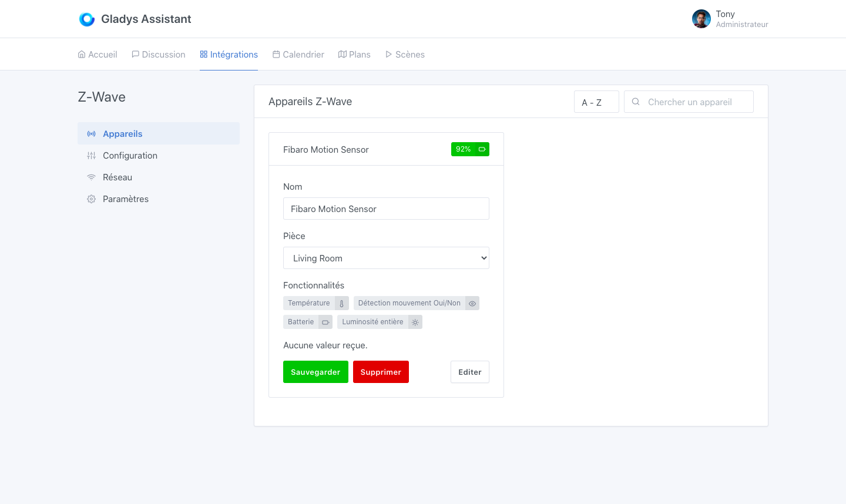This screenshot has width=846, height=504.
Task: Open the Discussion tab
Action: pos(159,54)
